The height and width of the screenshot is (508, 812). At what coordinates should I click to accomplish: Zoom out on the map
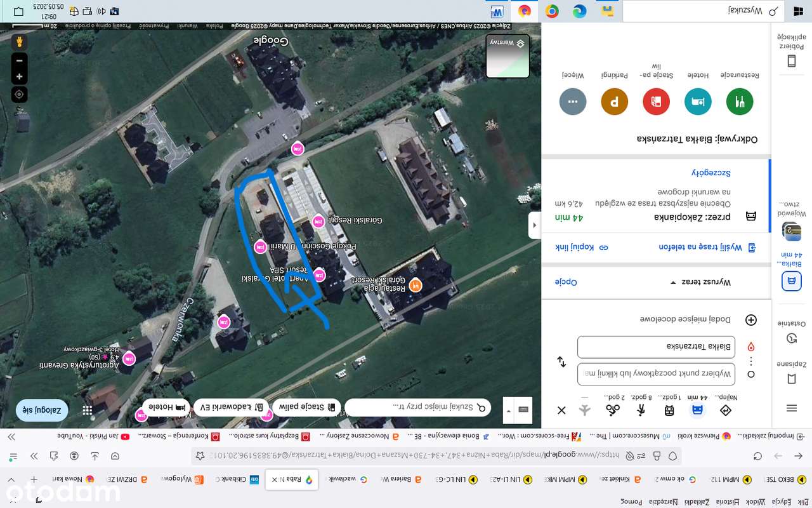point(19,61)
